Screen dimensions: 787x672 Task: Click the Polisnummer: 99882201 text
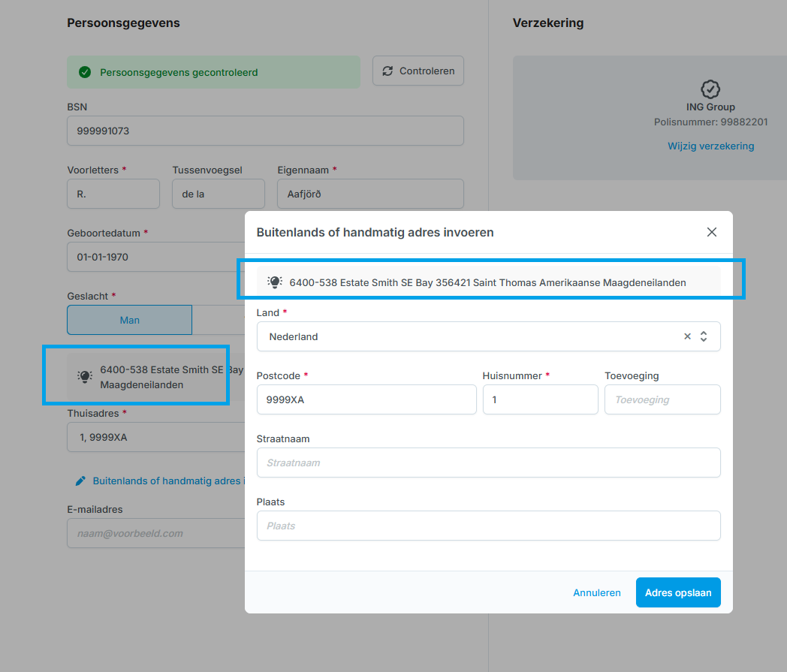click(x=710, y=122)
